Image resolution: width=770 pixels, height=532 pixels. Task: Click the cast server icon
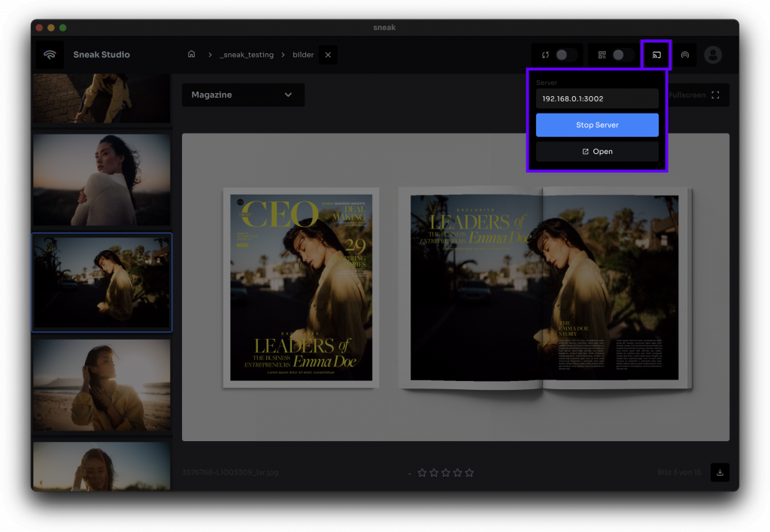point(656,55)
